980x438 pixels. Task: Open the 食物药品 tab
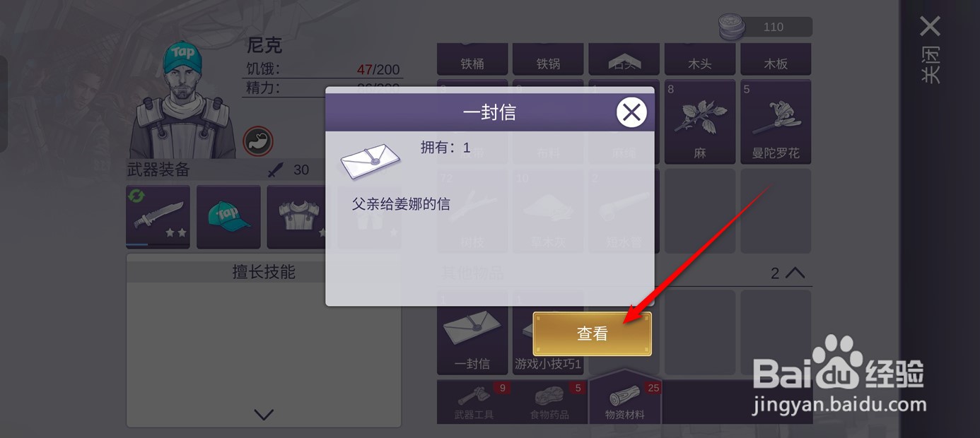[550, 402]
